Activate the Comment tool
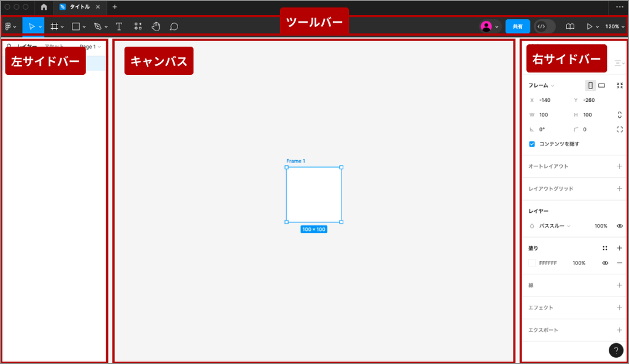This screenshot has height=364, width=629. [174, 26]
